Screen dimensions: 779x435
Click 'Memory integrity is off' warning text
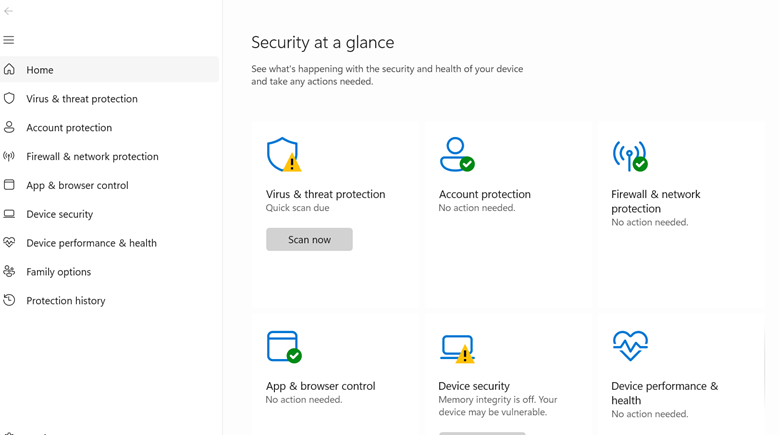pos(497,406)
